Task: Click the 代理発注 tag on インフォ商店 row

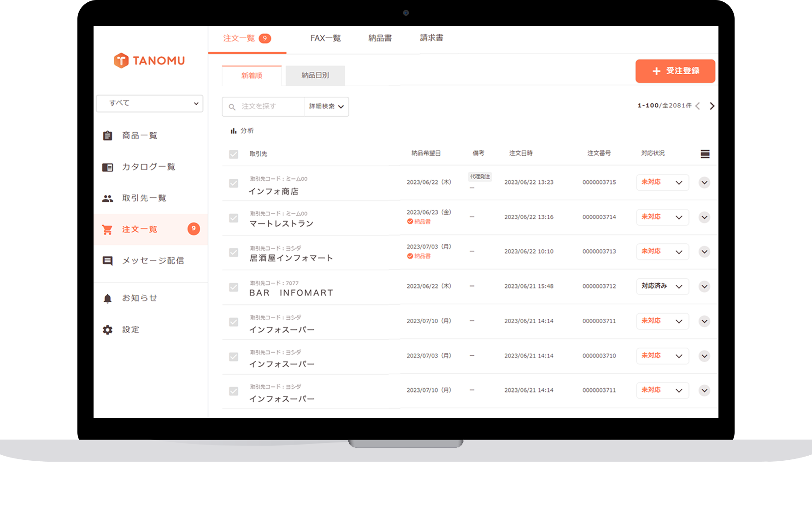Action: pos(480,177)
